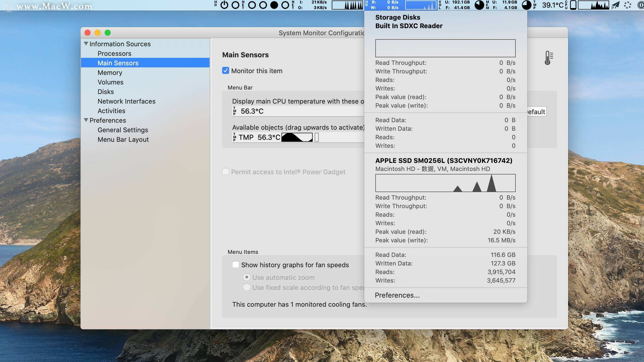Collapse the Preferences group
Viewport: 644px width, 362px height.
86,120
